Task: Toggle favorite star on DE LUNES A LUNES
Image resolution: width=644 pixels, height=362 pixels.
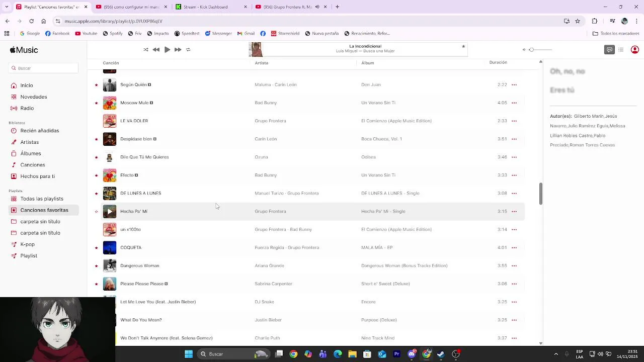Action: pos(96,194)
